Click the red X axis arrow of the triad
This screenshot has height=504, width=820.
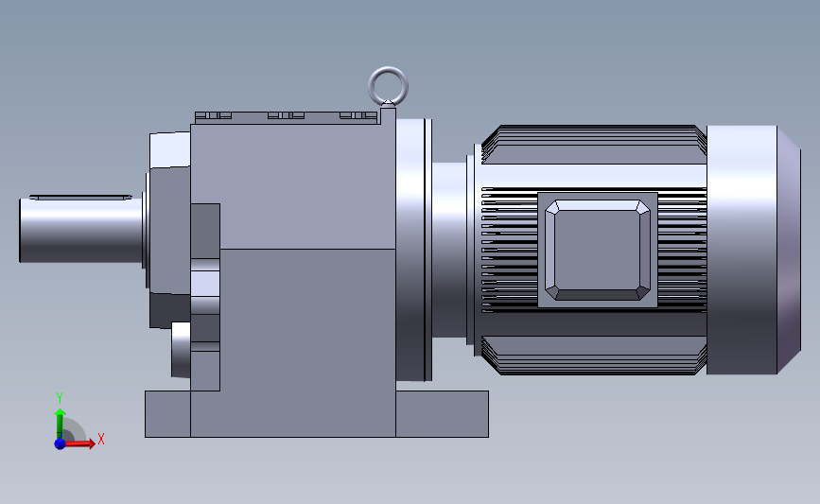coord(79,443)
